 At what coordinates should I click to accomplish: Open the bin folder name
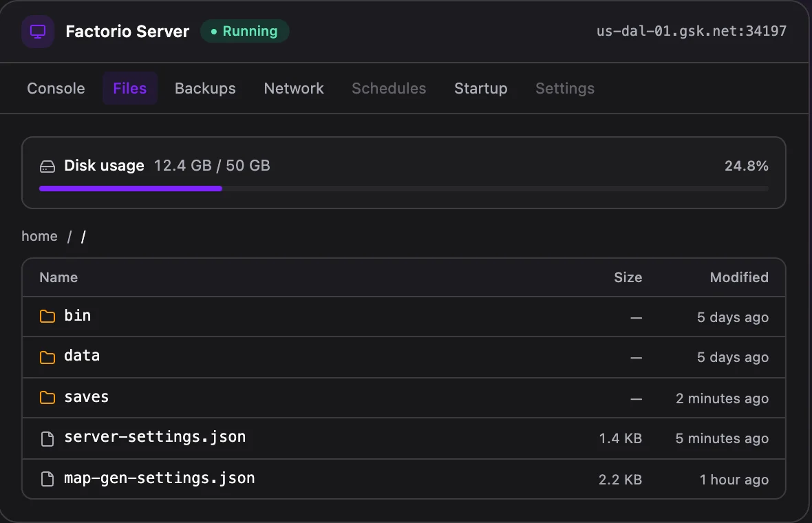(x=78, y=315)
